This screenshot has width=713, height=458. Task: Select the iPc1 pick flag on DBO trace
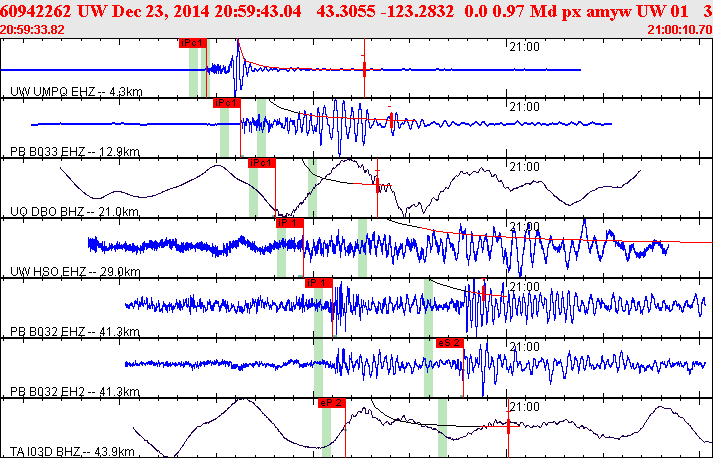tap(262, 163)
